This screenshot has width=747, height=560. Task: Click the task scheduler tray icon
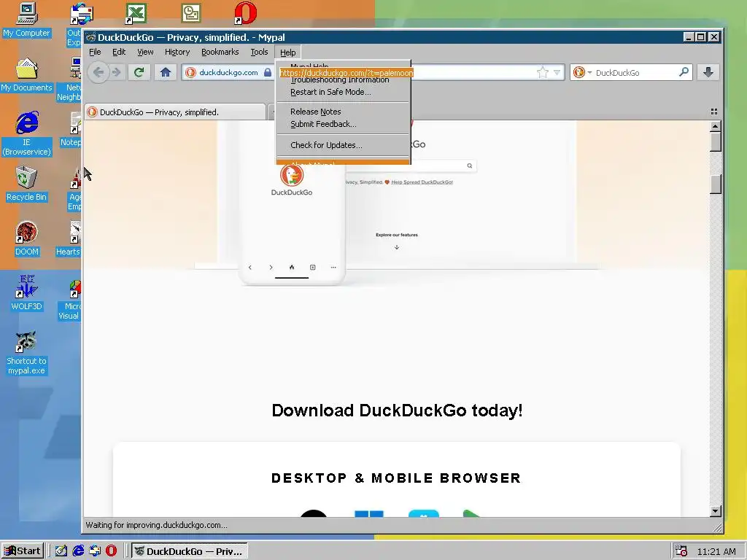click(x=681, y=551)
